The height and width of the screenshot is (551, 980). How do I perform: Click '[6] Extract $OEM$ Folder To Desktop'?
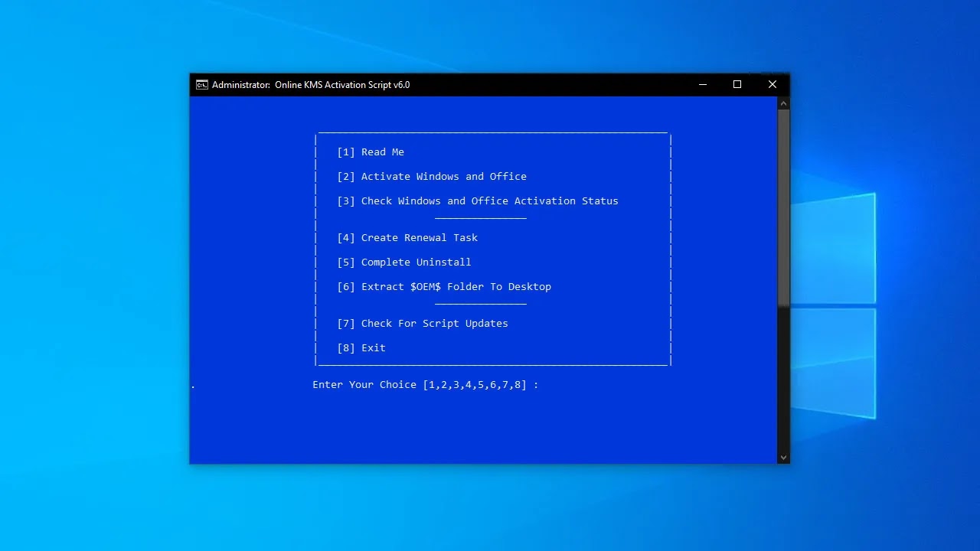444,287
